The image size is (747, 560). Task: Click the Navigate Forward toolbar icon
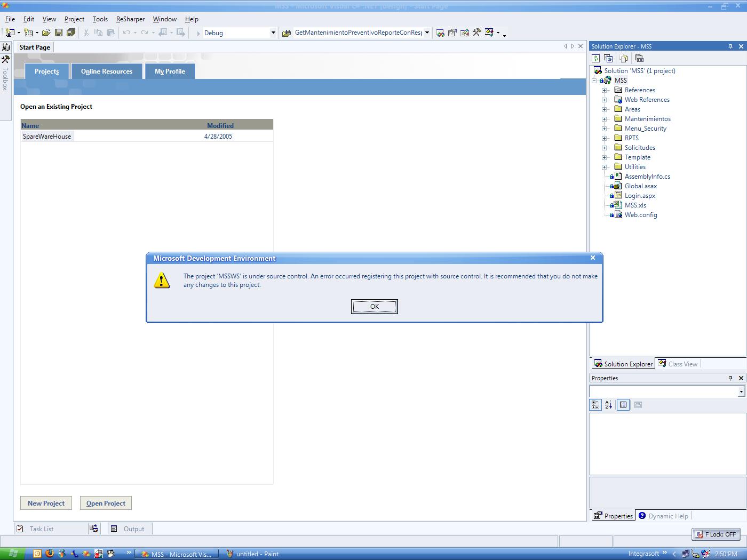(181, 33)
